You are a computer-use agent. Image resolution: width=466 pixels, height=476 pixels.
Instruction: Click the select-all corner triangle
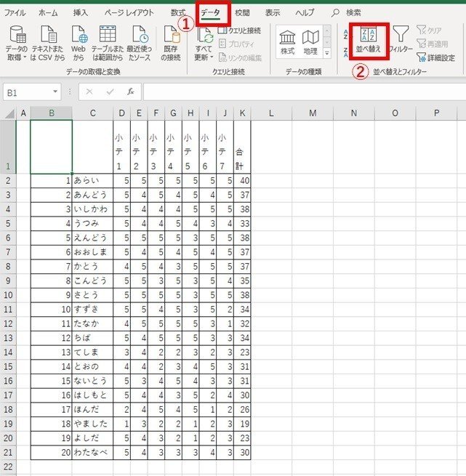[9, 114]
